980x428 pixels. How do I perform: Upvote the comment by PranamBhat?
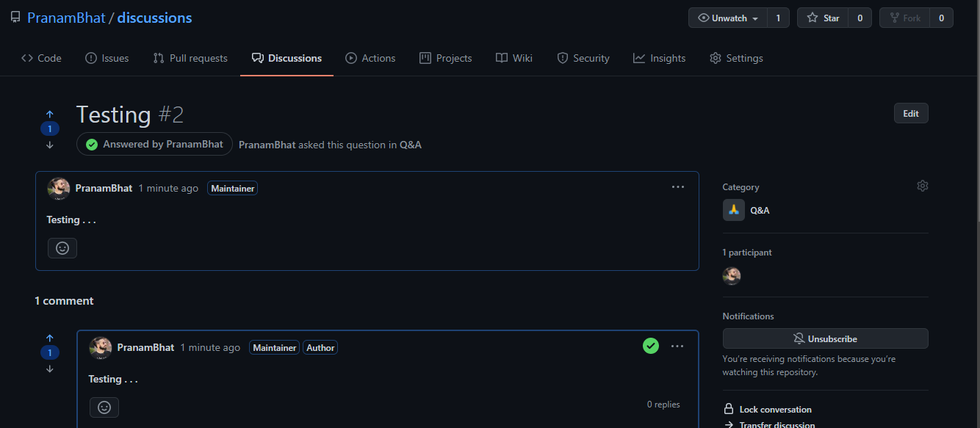50,338
